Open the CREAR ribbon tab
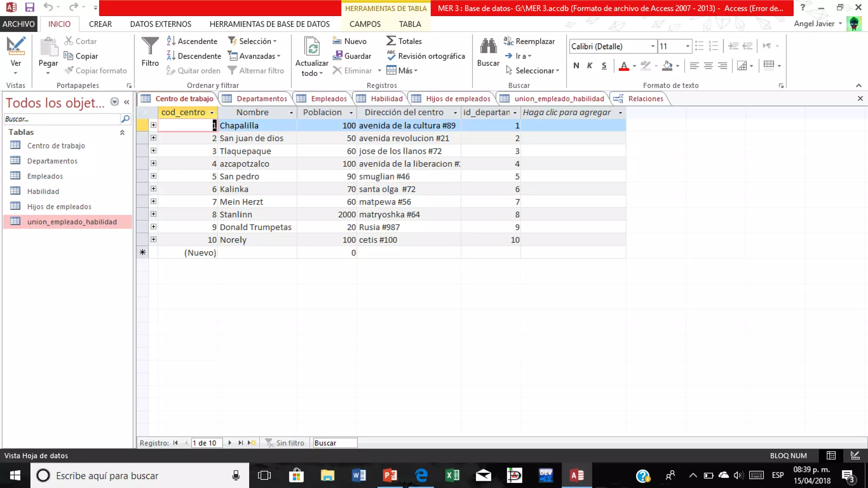Image resolution: width=868 pixels, height=488 pixels. 100,24
